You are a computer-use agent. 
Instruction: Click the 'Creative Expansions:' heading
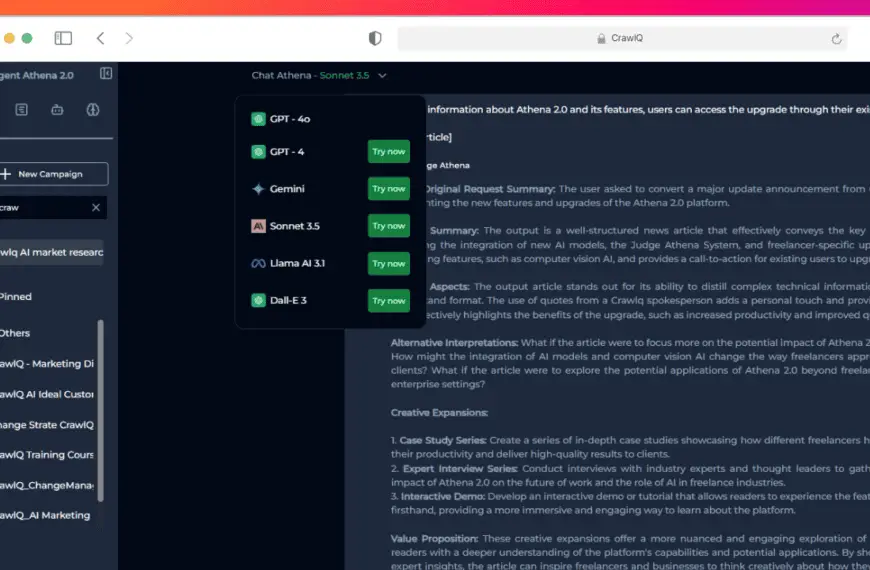439,412
